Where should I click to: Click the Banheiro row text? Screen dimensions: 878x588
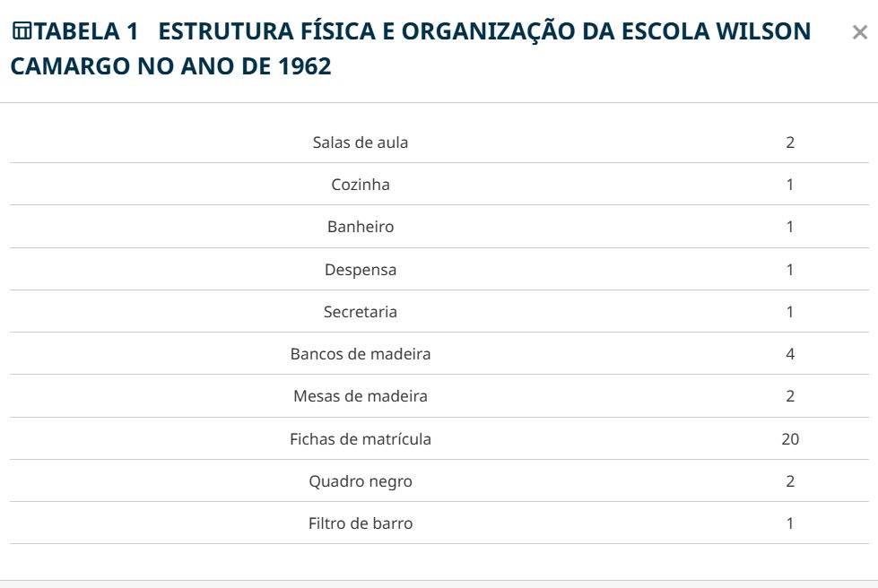point(360,227)
